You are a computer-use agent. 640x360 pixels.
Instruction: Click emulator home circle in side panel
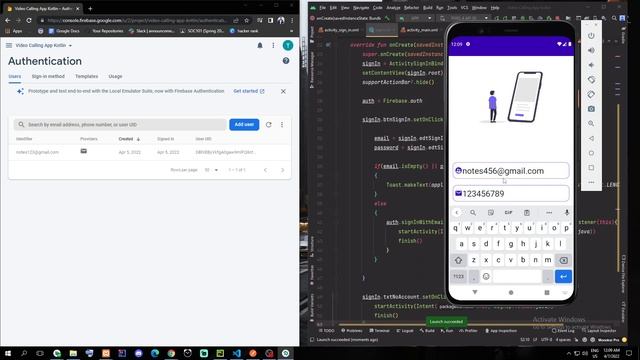[591, 153]
